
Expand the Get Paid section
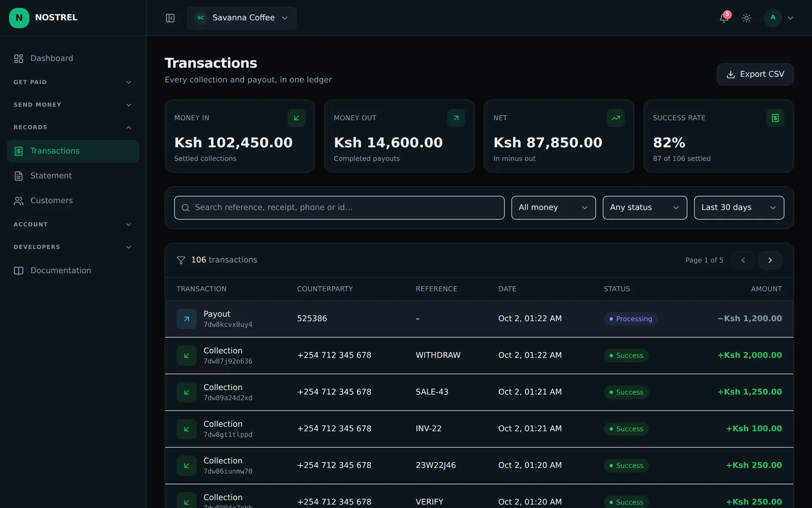coord(73,82)
